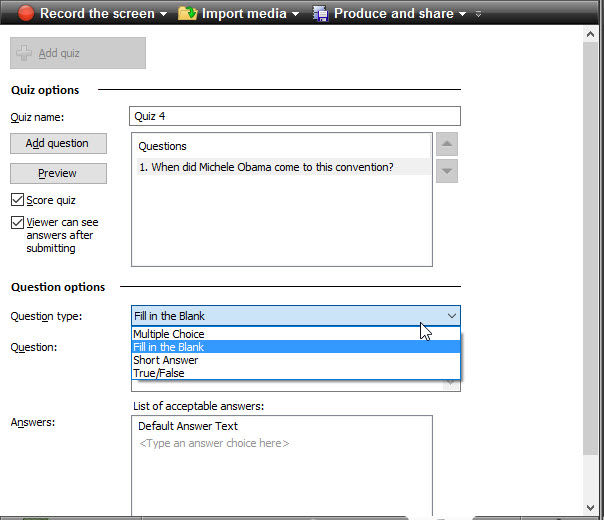Toggle Viewer can see answers after submitting

[17, 222]
